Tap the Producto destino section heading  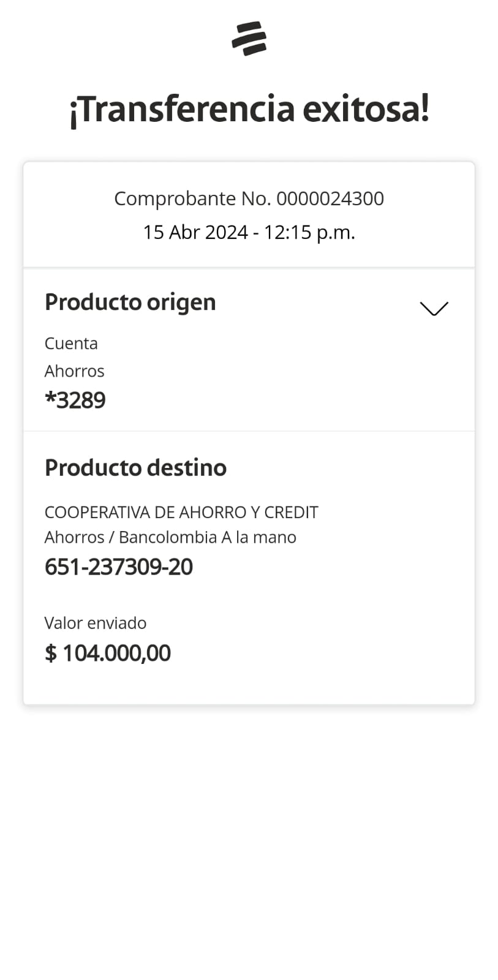point(135,467)
